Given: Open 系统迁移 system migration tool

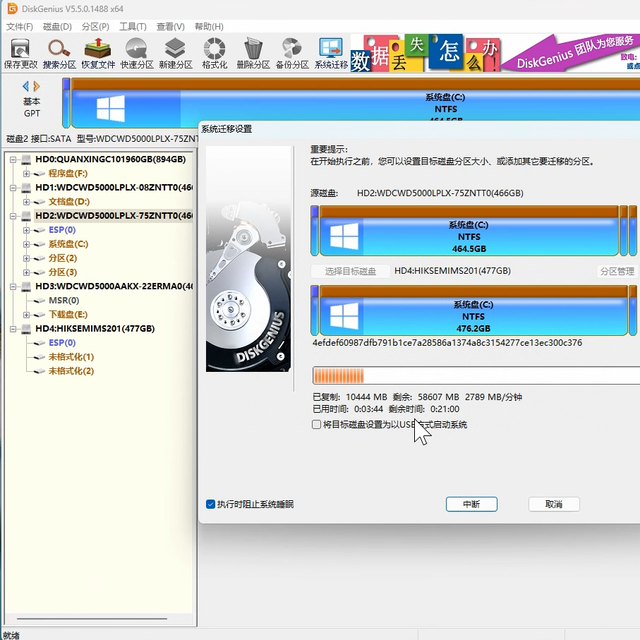Looking at the screenshot, I should pyautogui.click(x=331, y=53).
